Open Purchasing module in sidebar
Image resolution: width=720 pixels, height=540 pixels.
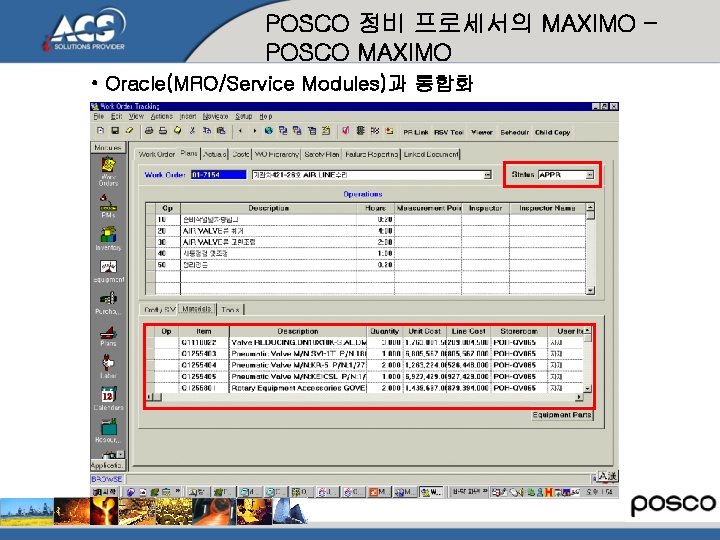[x=108, y=303]
